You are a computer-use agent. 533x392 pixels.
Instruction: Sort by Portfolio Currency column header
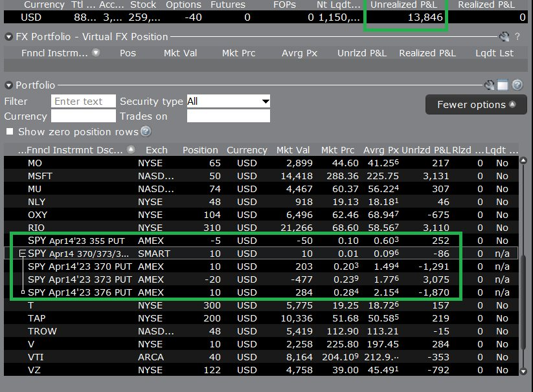click(x=247, y=150)
